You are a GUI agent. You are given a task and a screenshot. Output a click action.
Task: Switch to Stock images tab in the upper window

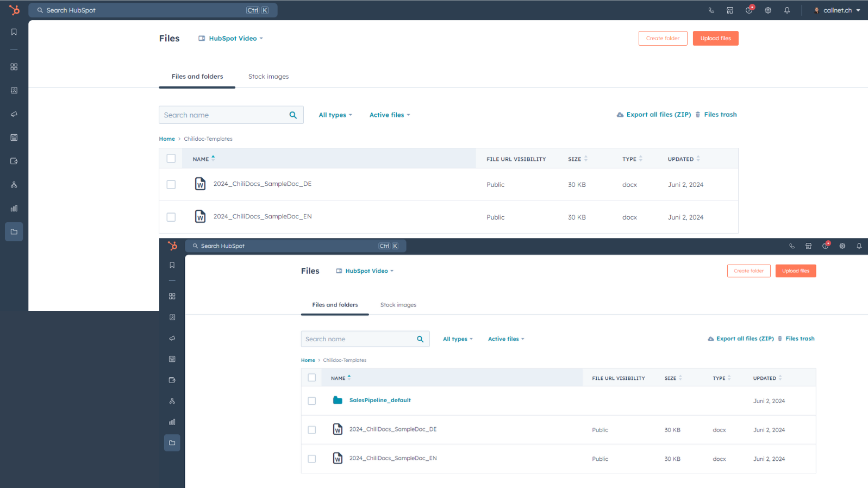click(x=268, y=77)
